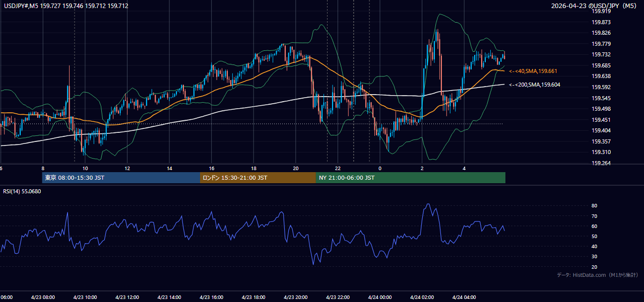Click the 4/23 10:00 time axis label
644x302 pixels.
[x=85, y=297]
